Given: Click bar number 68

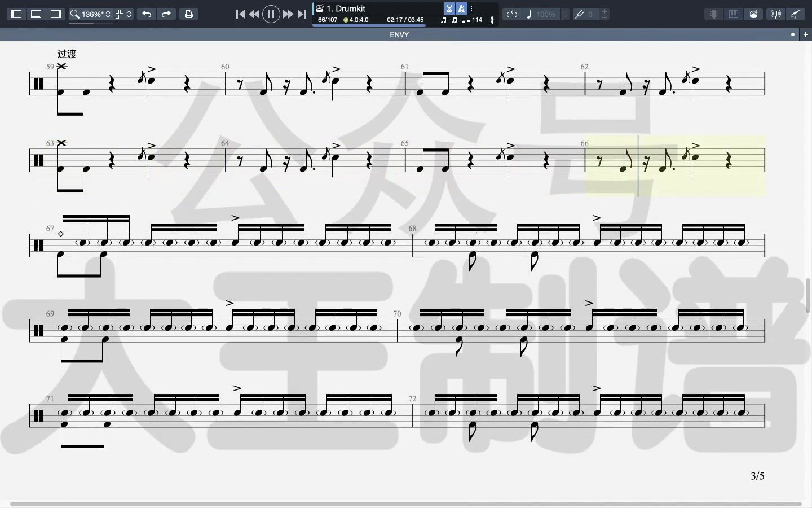Looking at the screenshot, I should tap(412, 229).
